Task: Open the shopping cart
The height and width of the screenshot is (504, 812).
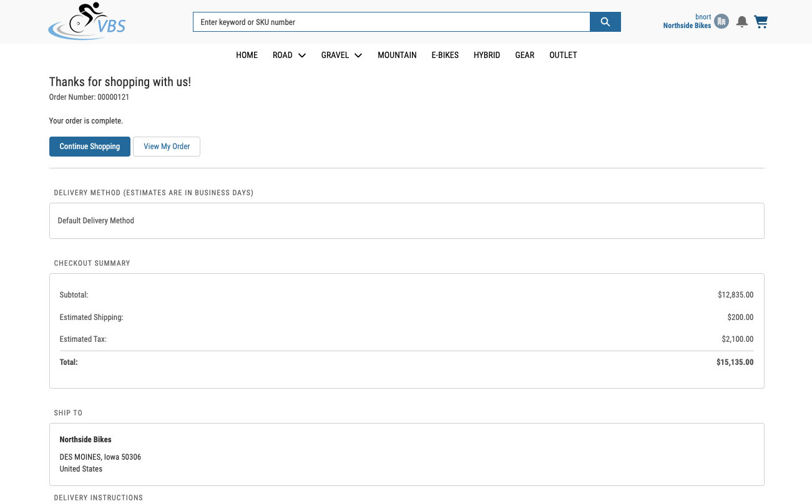Action: [761, 22]
